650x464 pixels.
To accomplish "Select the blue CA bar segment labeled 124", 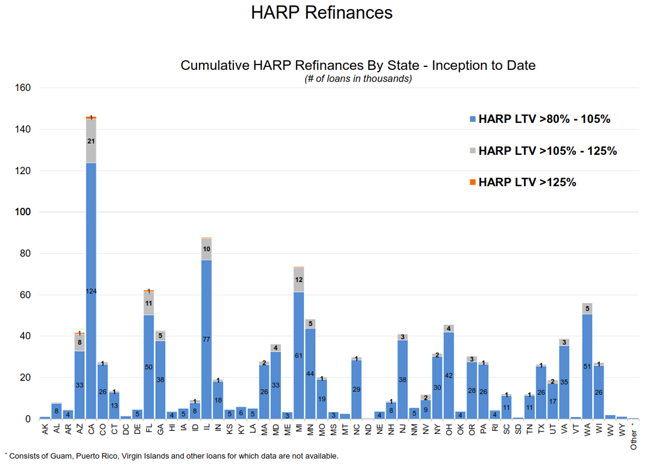I will (x=91, y=290).
